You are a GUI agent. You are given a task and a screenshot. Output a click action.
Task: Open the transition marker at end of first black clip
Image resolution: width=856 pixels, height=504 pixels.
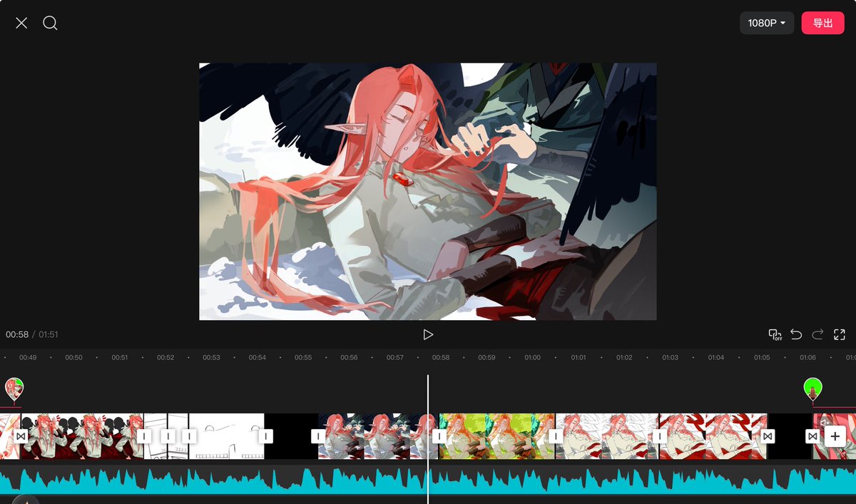tap(318, 436)
